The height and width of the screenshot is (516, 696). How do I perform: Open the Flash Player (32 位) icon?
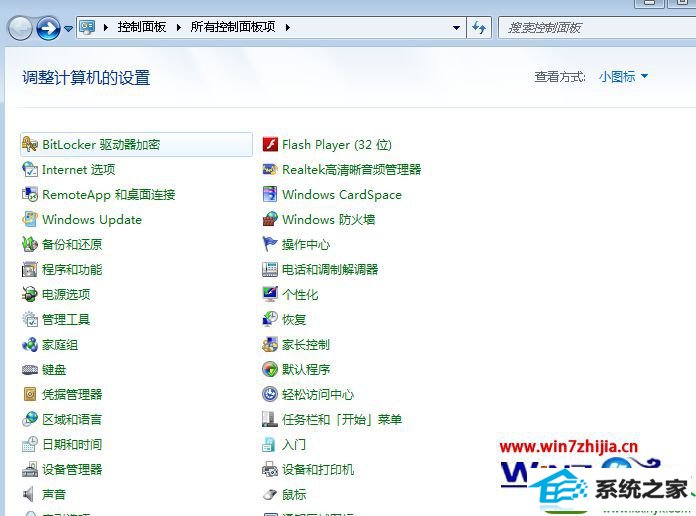click(270, 144)
